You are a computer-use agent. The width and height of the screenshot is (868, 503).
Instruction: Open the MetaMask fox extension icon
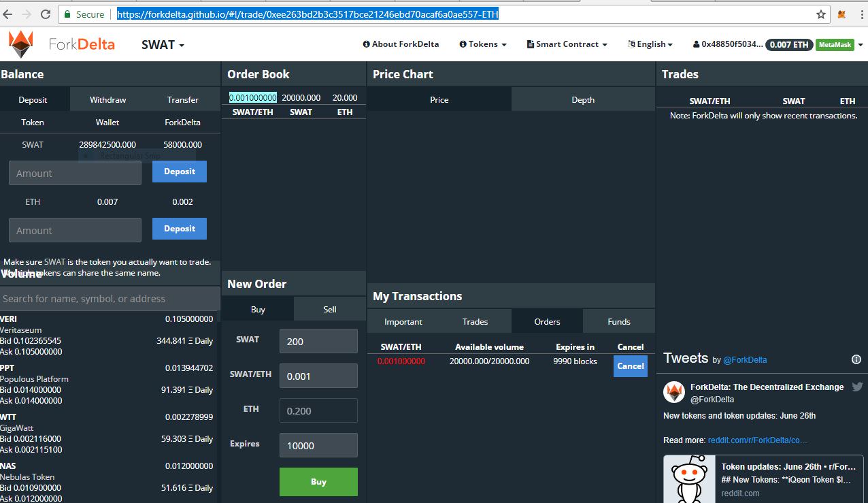click(x=841, y=14)
